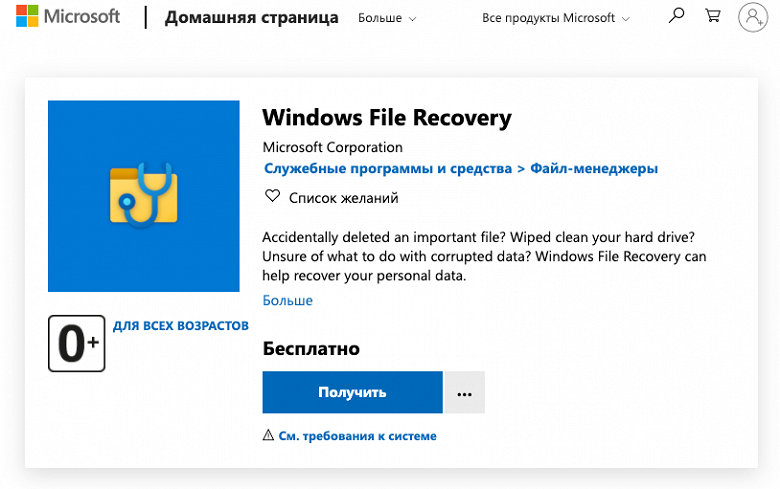Click the account sign-in avatar icon

[752, 17]
